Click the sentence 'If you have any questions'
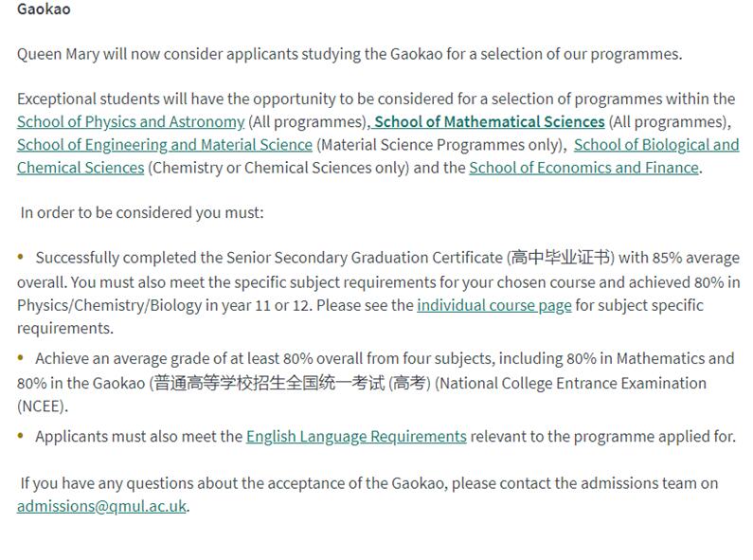 point(369,483)
